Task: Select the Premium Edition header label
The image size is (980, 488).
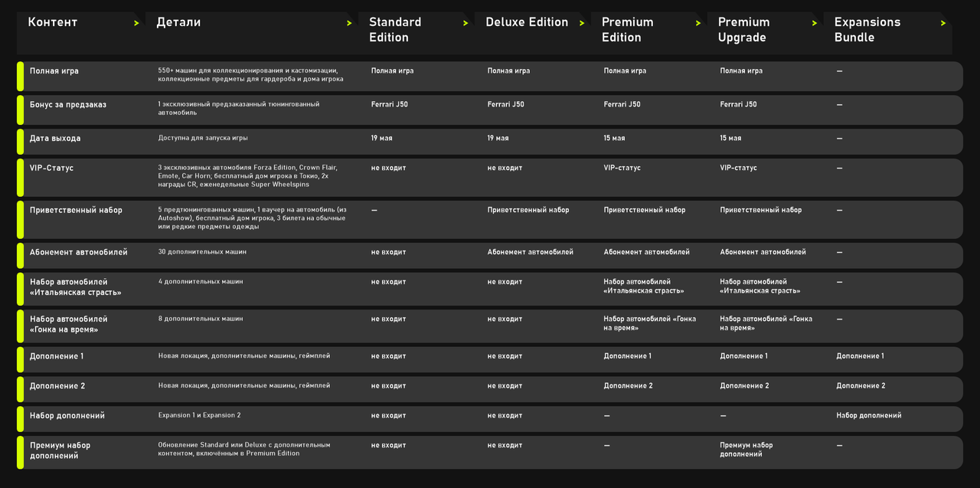Action: click(x=629, y=30)
